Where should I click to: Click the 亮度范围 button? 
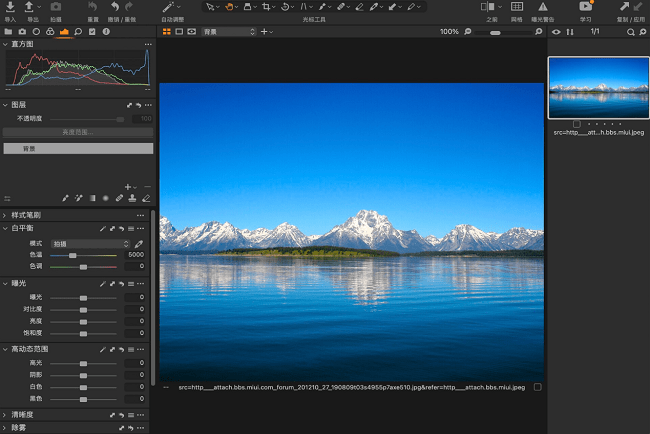(79, 132)
